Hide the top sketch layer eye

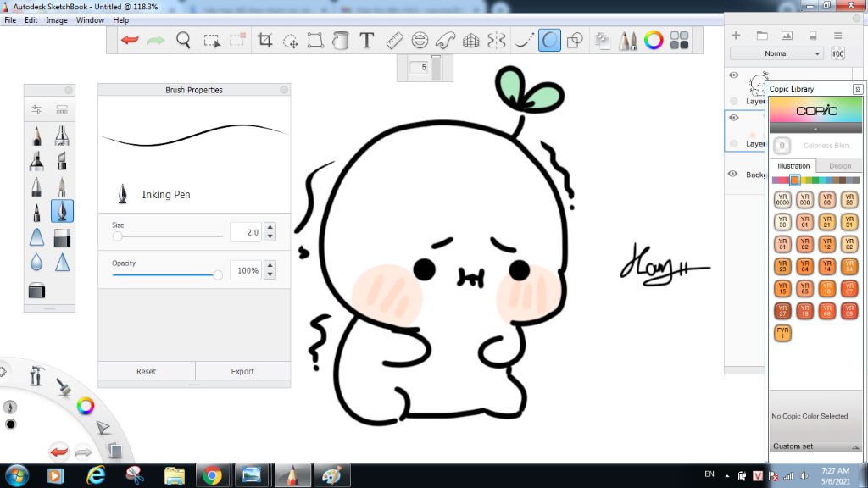pos(734,75)
